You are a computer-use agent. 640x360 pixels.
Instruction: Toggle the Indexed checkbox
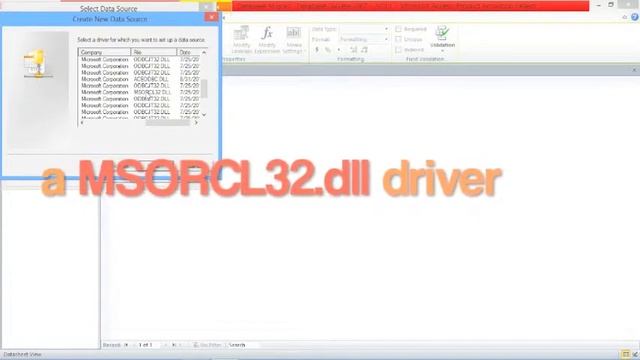coord(398,50)
